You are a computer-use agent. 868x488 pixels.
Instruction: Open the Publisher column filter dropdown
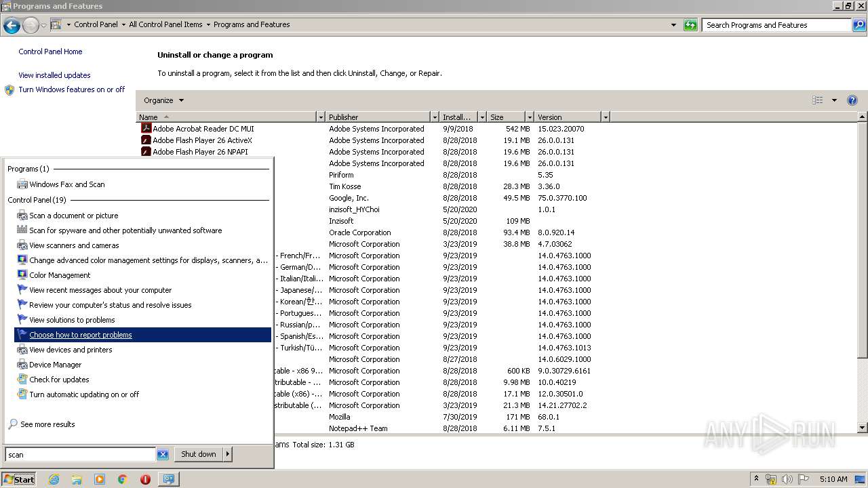coord(435,117)
